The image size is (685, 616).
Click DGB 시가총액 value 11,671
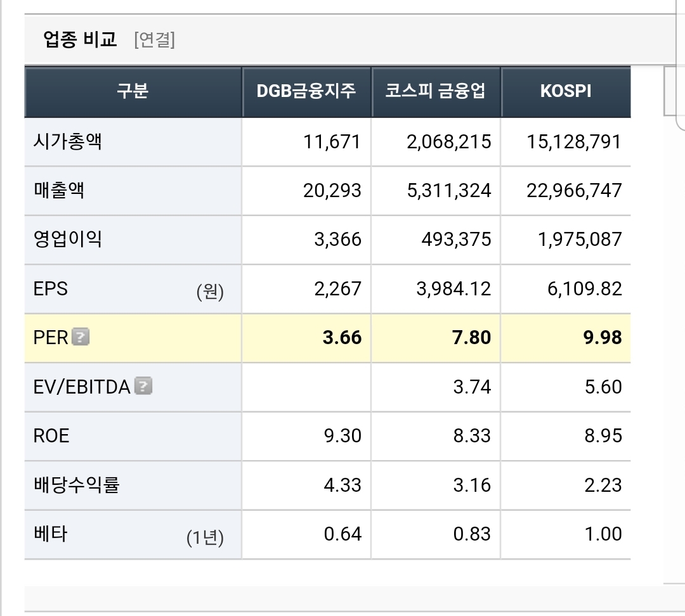coord(332,142)
